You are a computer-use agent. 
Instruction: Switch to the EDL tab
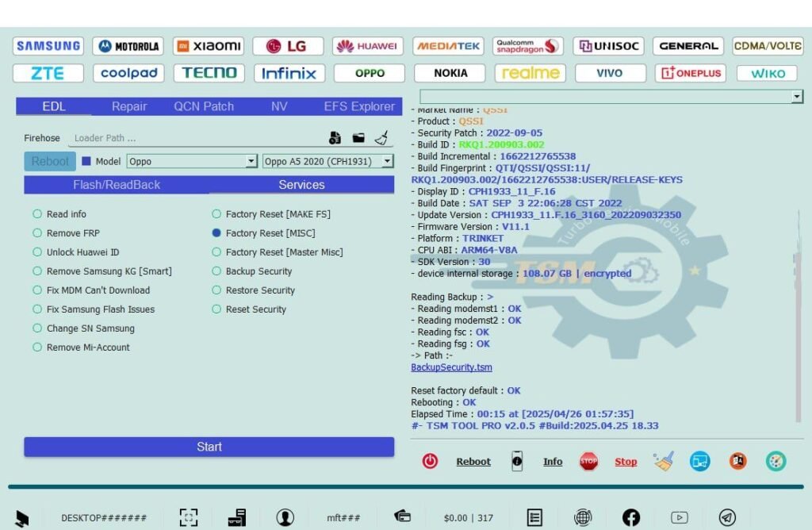pos(54,106)
